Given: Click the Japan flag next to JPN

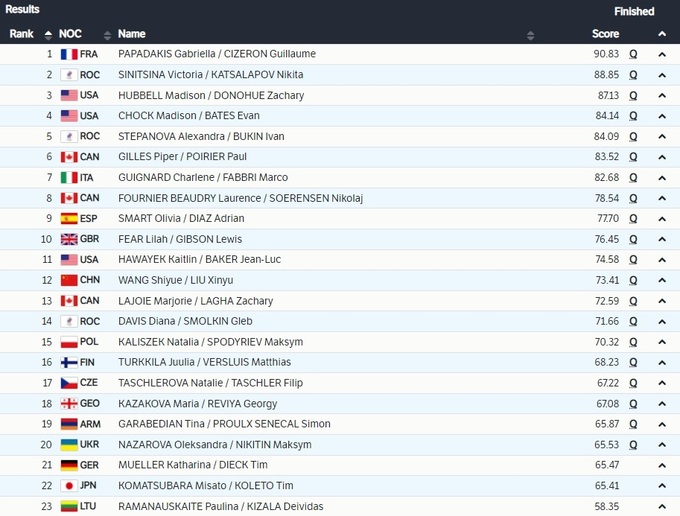Looking at the screenshot, I should click(69, 486).
